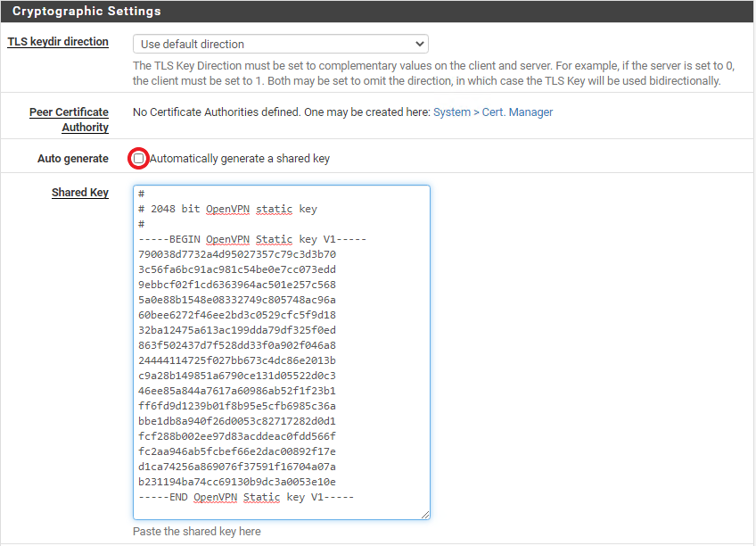Click the Shared Key textarea resize handle
The height and width of the screenshot is (546, 756).
point(424,515)
